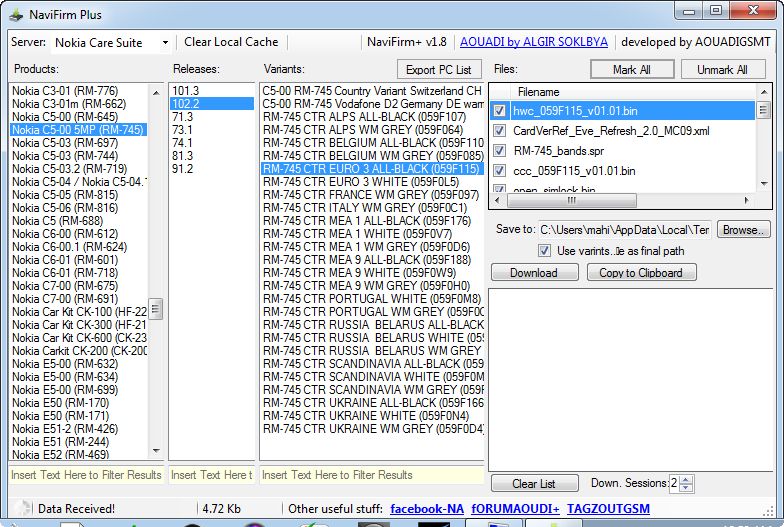Click the Products list scroll-down arrow
The image size is (784, 527).
tap(156, 451)
